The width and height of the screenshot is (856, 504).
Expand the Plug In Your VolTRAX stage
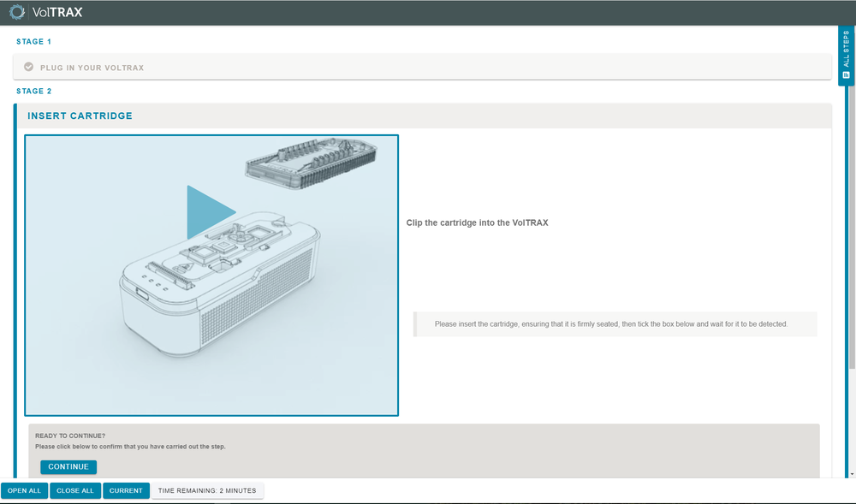pos(422,67)
